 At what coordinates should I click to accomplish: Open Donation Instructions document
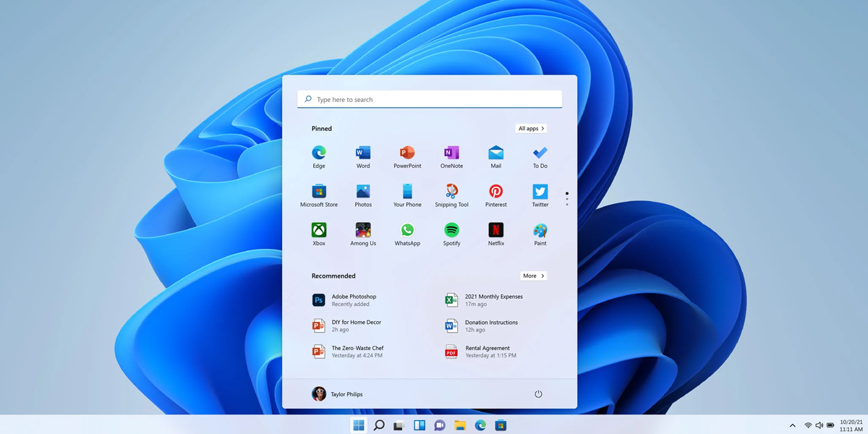coord(481,325)
